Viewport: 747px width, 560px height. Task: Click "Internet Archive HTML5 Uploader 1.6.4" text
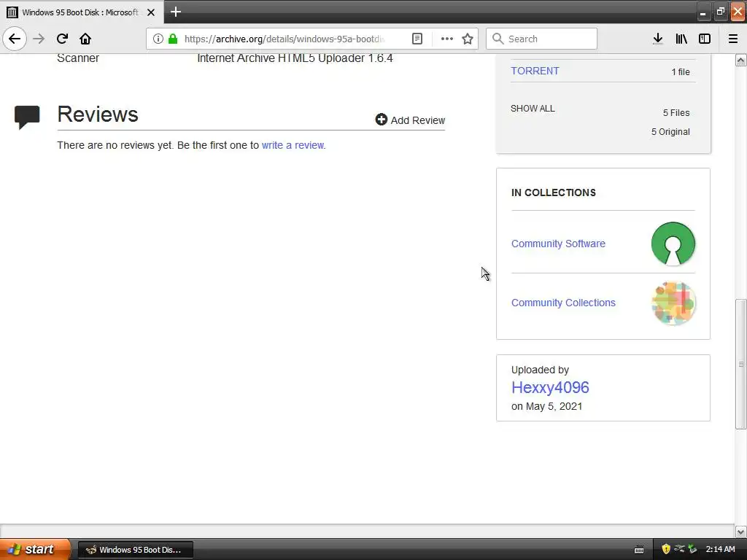tap(295, 58)
